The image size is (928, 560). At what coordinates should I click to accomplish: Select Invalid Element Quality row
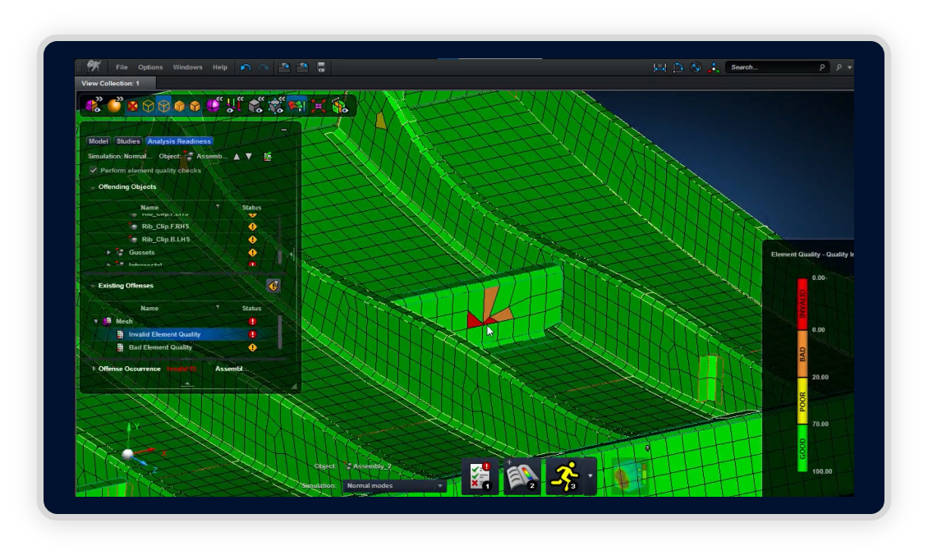183,334
